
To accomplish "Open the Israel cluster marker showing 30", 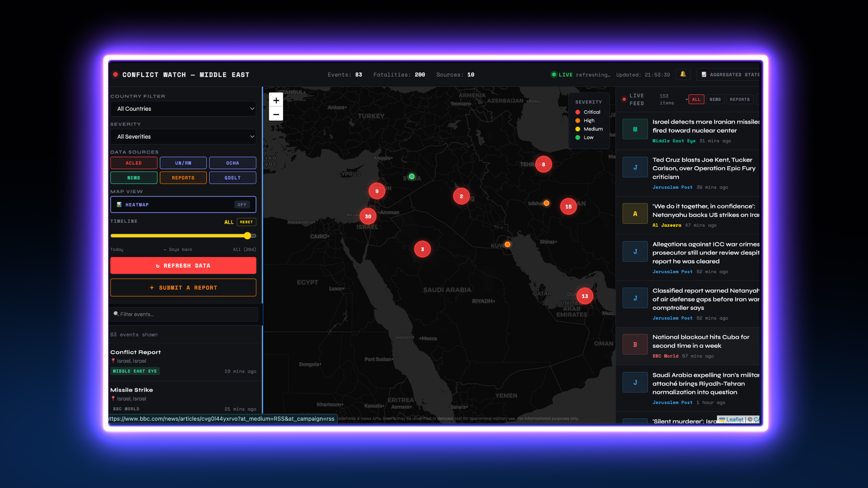I will pos(368,216).
